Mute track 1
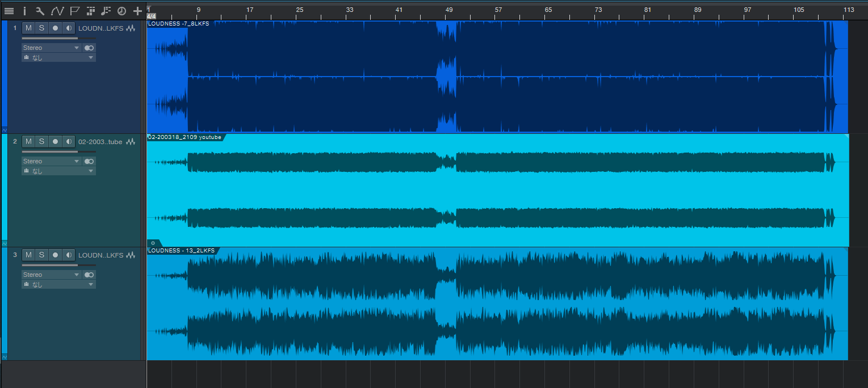This screenshot has width=868, height=388. 28,28
